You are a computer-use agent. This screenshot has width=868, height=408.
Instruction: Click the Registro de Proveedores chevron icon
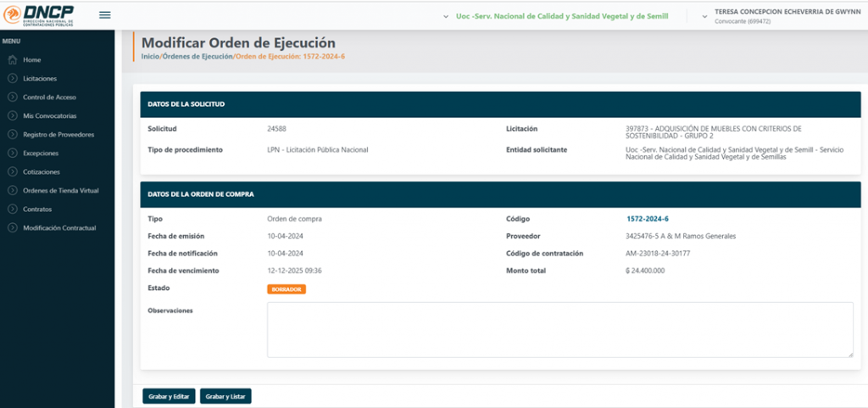click(12, 135)
